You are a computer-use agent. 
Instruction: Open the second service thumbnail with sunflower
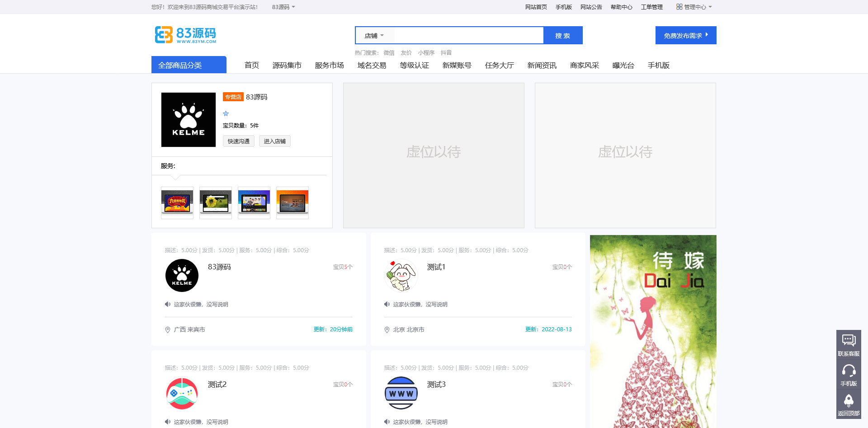click(x=216, y=203)
